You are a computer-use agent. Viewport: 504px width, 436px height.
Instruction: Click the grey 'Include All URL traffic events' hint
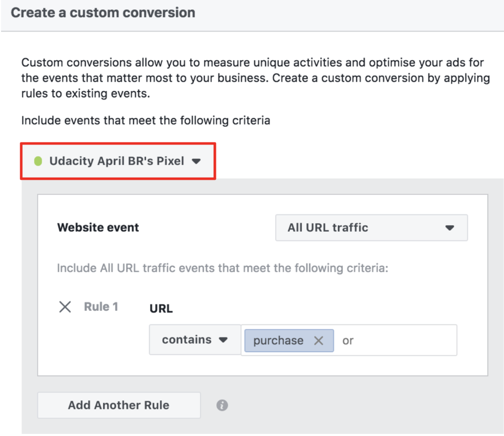pos(222,268)
